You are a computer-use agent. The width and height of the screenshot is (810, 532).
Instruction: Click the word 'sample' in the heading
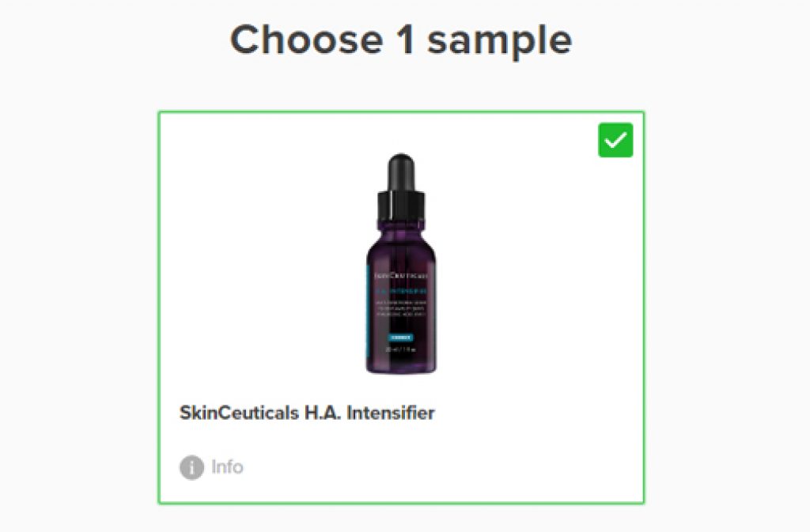click(500, 41)
